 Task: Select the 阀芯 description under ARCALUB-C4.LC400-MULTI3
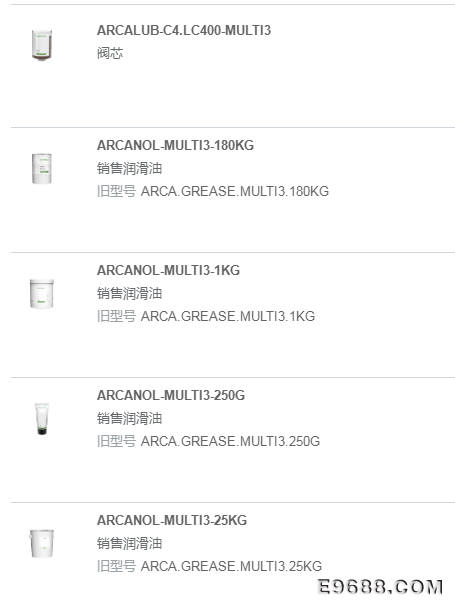tap(110, 53)
